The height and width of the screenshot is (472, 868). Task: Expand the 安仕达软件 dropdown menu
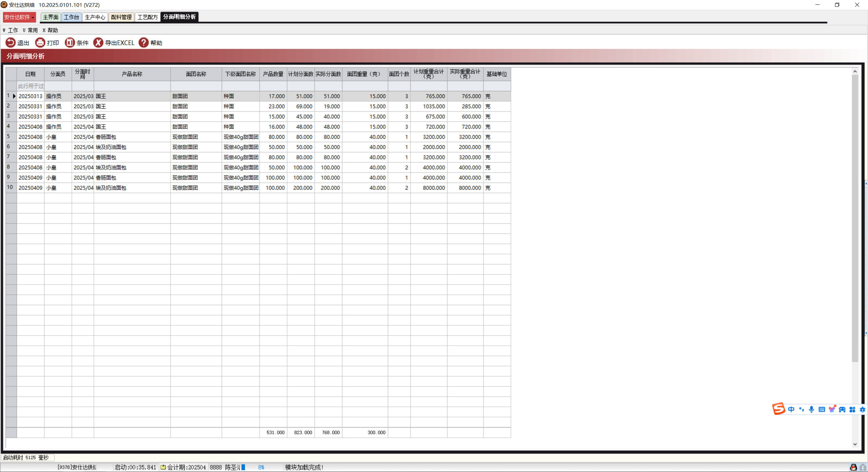coord(19,17)
